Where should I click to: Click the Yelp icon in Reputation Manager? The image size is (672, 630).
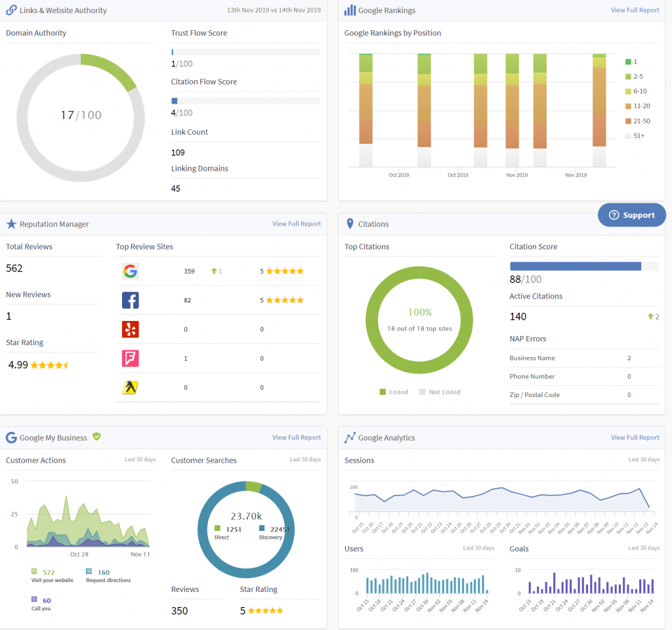point(130,329)
